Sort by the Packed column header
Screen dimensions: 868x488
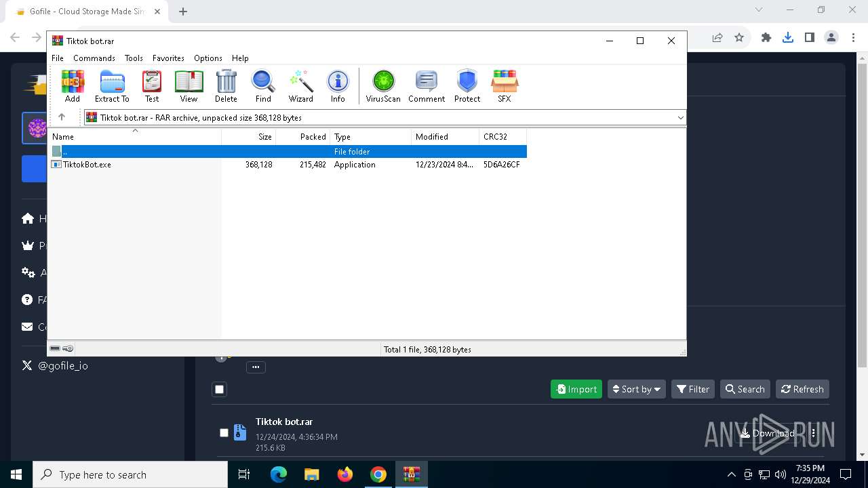pyautogui.click(x=303, y=137)
